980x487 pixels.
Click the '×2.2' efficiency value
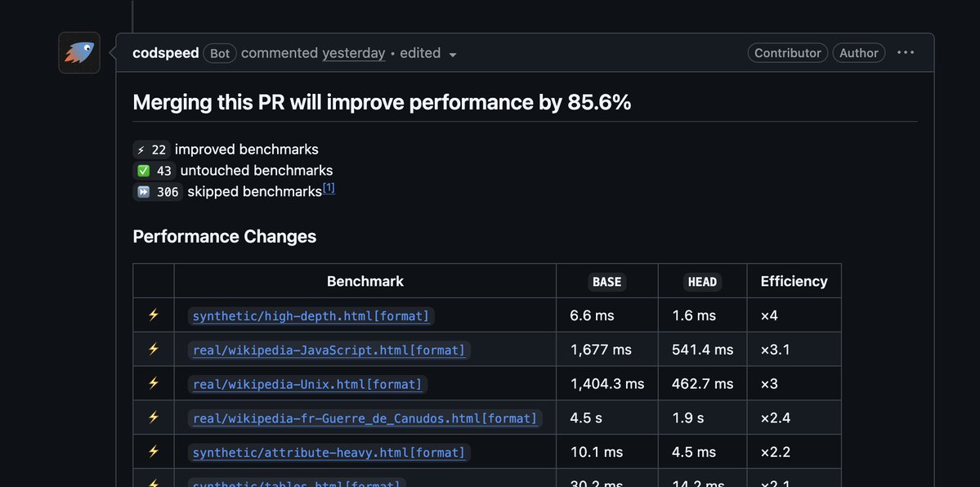pyautogui.click(x=776, y=452)
